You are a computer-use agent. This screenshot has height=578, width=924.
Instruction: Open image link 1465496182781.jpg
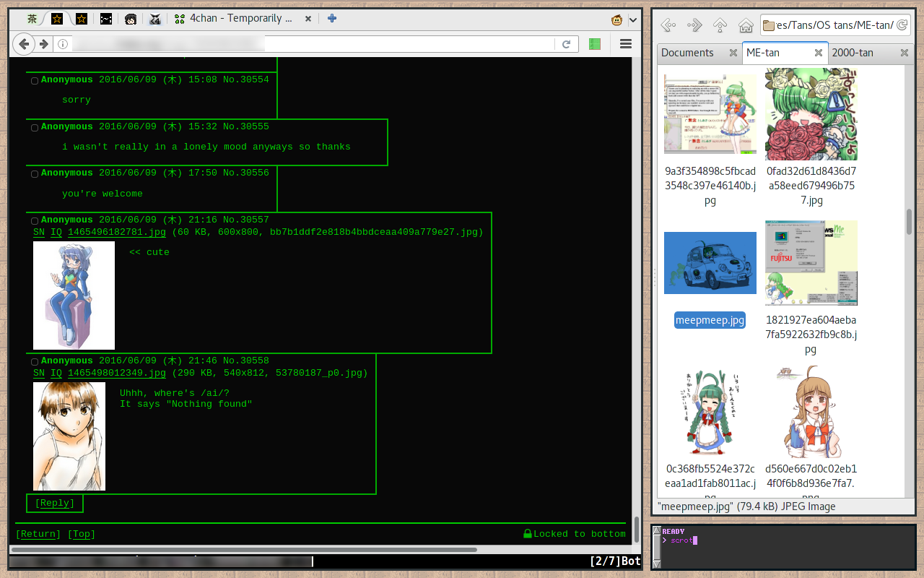point(117,232)
